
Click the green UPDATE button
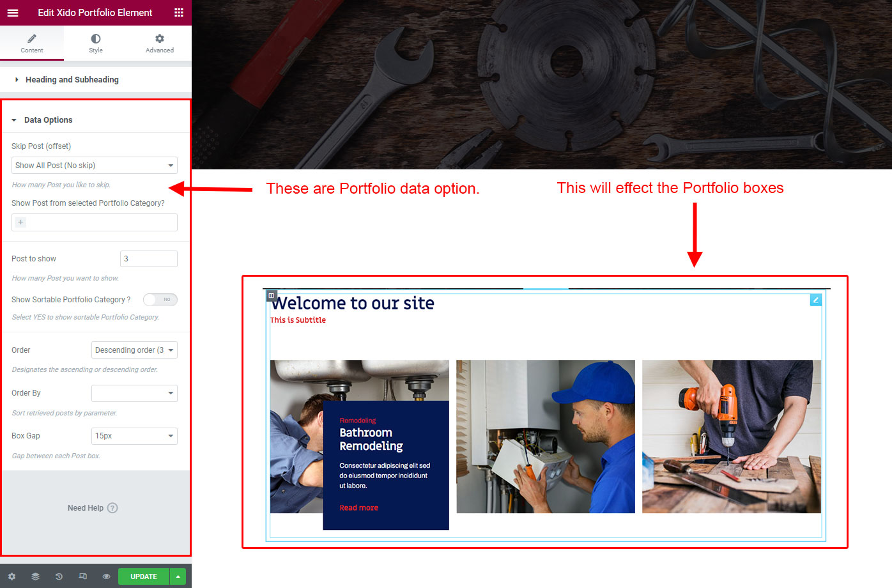[144, 576]
